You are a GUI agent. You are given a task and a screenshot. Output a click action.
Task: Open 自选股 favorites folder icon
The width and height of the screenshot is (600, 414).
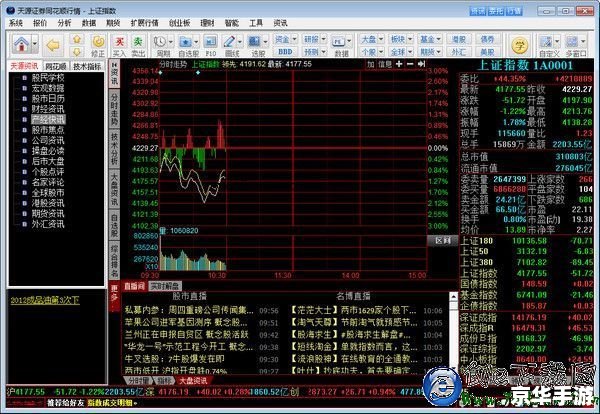(x=186, y=41)
